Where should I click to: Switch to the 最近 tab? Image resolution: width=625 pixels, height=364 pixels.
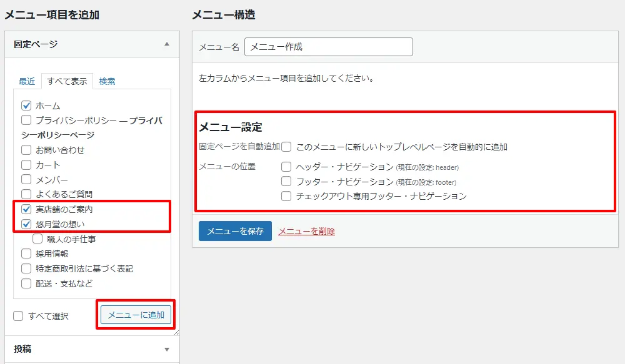pyautogui.click(x=27, y=81)
